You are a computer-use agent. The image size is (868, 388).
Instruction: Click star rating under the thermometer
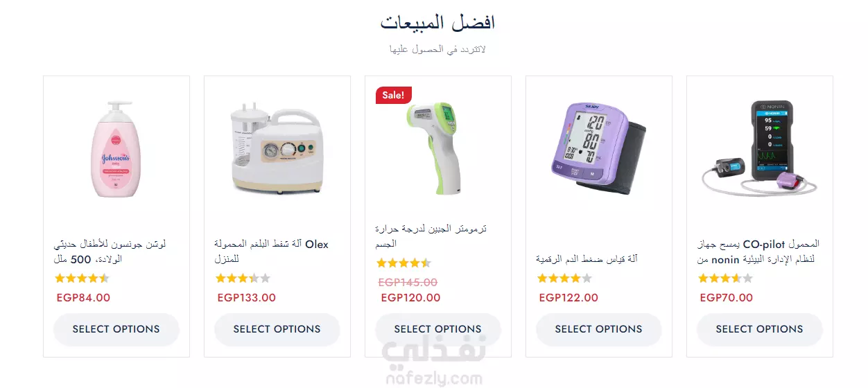403,263
